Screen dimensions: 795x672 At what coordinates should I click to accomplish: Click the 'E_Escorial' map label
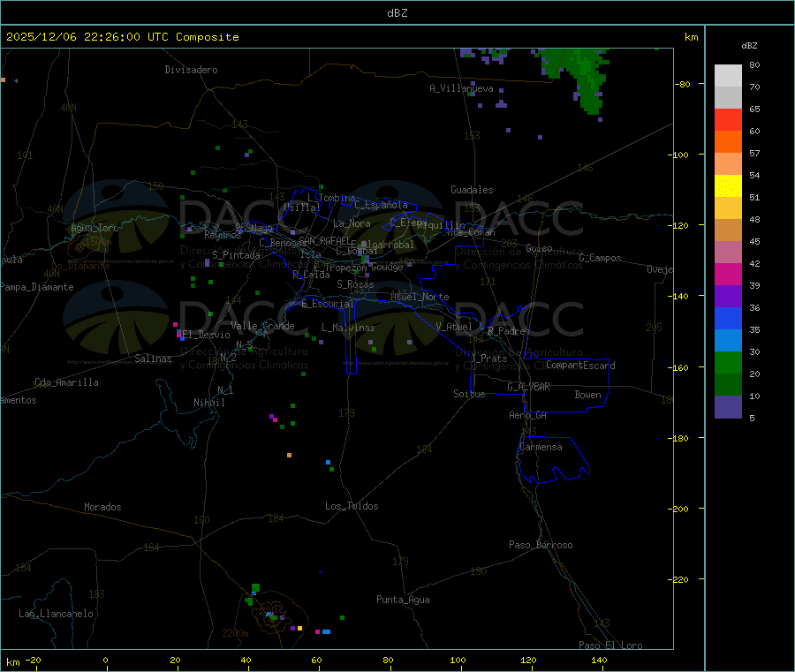(328, 304)
